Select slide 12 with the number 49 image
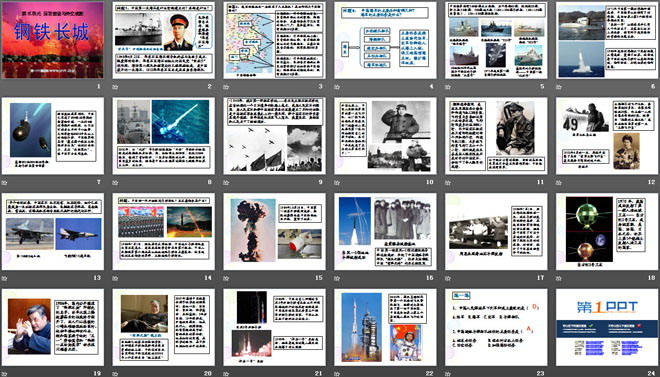This screenshot has height=377, width=660. tap(607, 136)
